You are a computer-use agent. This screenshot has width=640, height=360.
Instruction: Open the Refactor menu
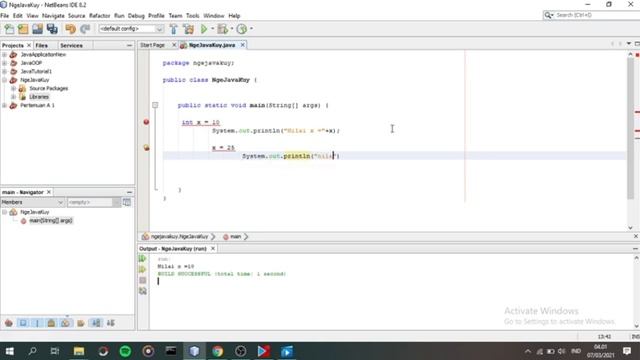[100, 16]
